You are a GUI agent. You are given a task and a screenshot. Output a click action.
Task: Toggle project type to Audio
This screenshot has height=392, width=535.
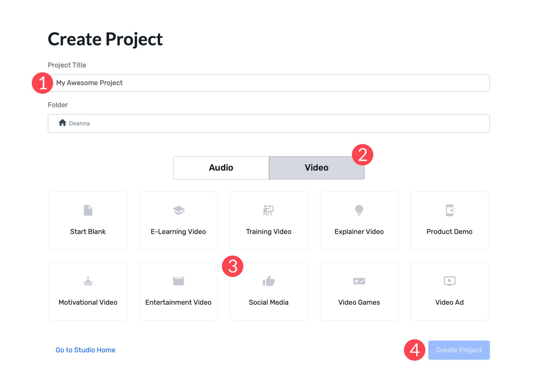click(221, 167)
